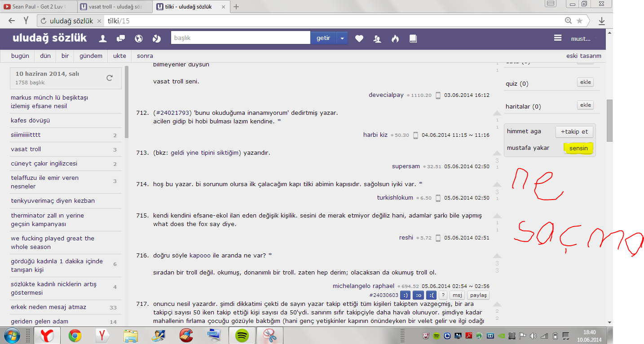Select the gündem tab
644x344 pixels.
click(91, 56)
